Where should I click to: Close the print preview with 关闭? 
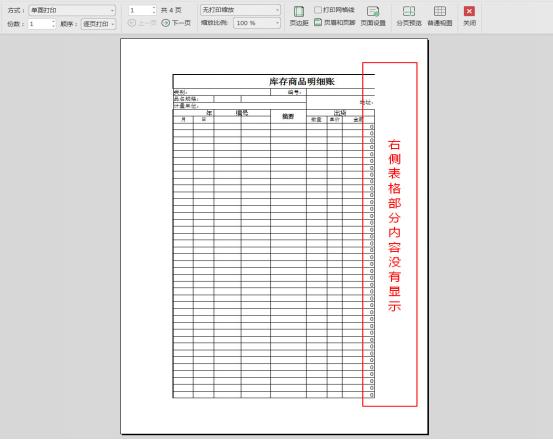pyautogui.click(x=469, y=16)
